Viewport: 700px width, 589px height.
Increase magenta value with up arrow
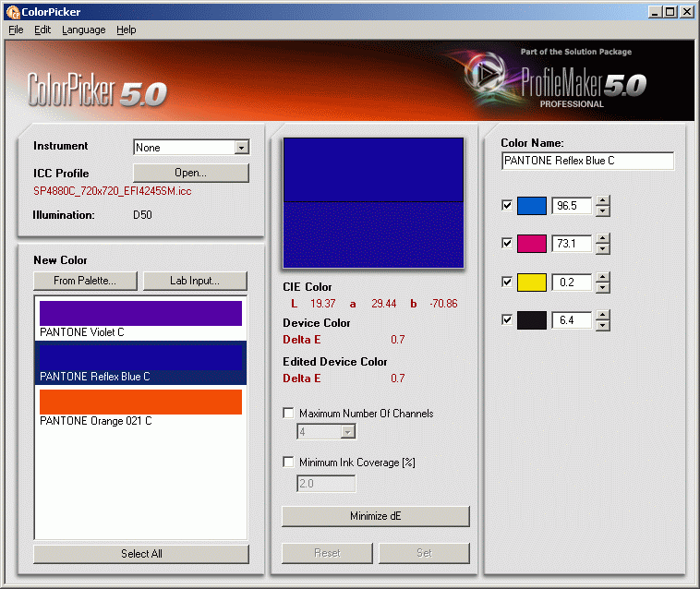tap(603, 239)
